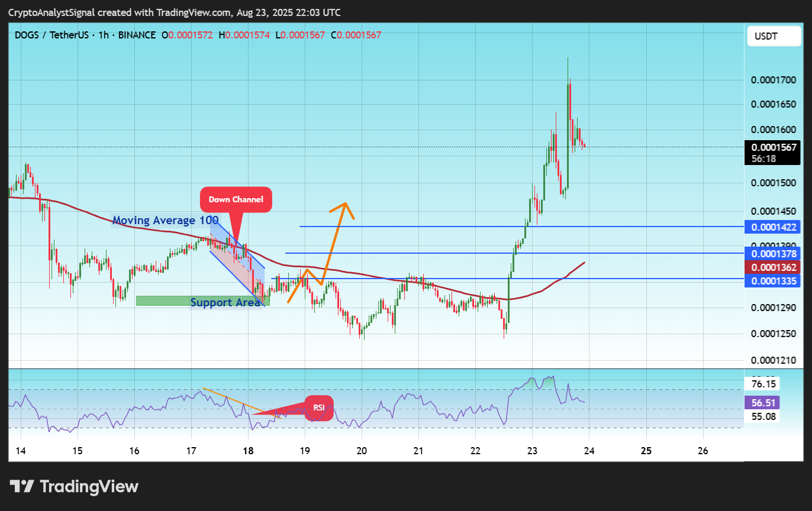
Task: Click the RSI axis value 55.08
Action: [x=762, y=417]
